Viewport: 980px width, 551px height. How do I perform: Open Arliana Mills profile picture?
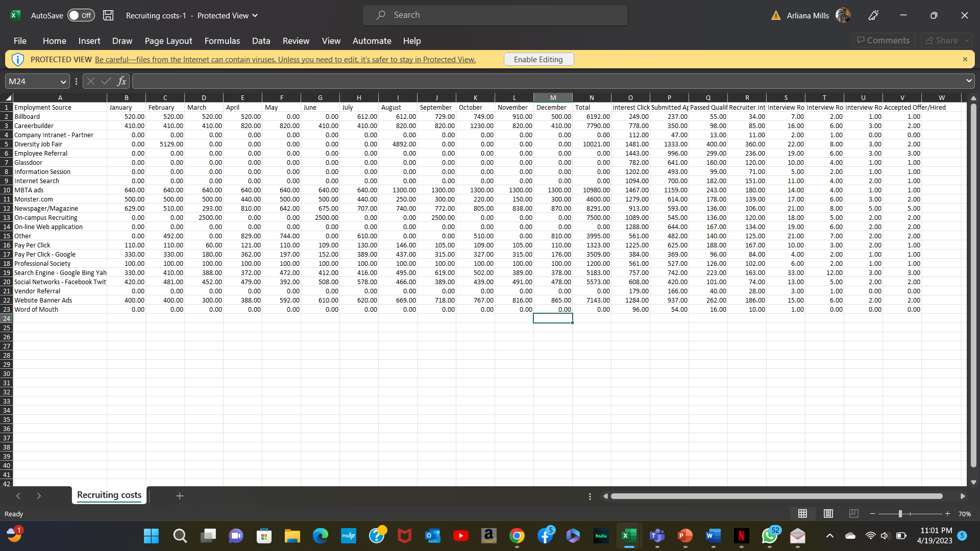843,15
